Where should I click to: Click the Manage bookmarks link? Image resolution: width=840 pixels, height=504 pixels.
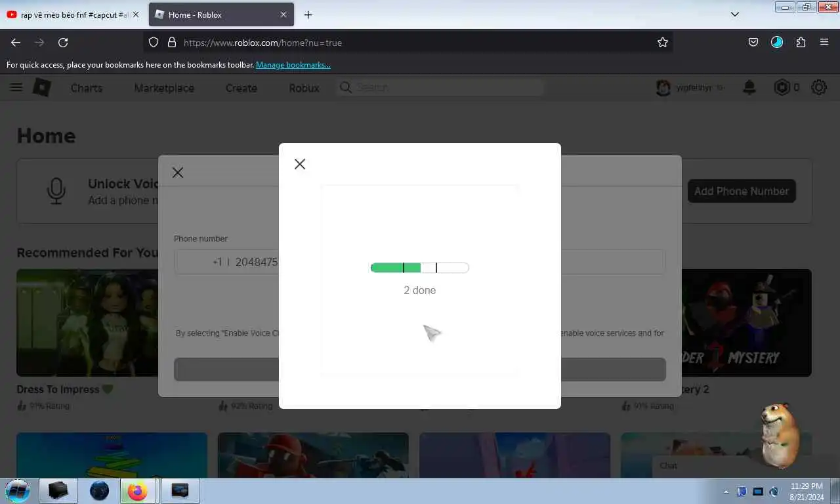click(293, 65)
